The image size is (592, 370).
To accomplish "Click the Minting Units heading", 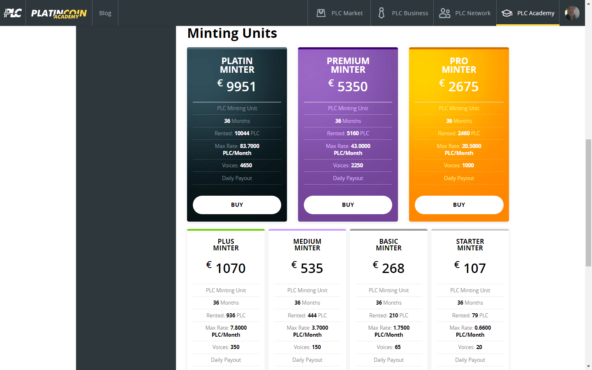I will point(232,33).
